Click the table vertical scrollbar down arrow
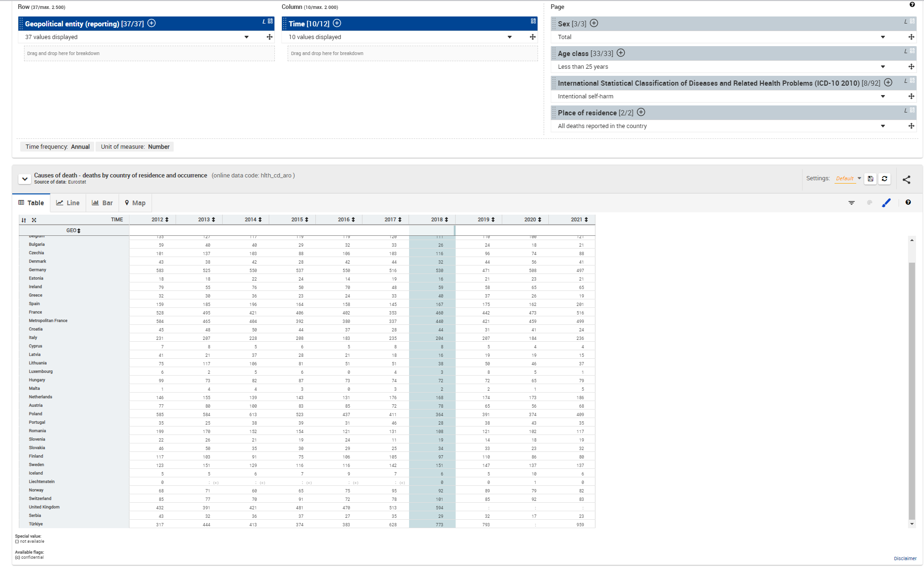 click(x=912, y=524)
